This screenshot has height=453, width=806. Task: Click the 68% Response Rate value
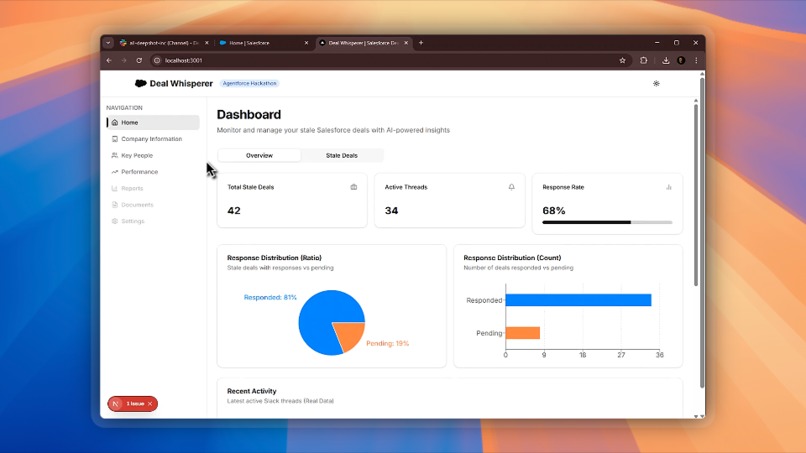(554, 210)
